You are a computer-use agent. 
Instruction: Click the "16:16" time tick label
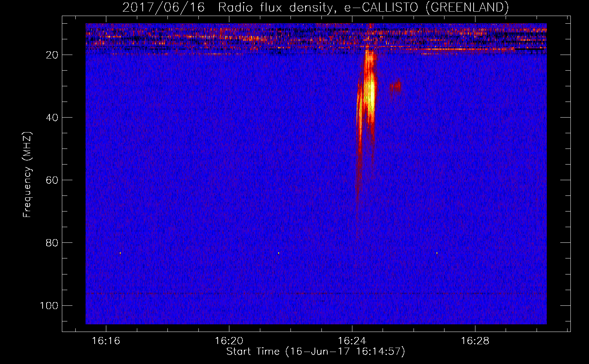click(x=106, y=341)
